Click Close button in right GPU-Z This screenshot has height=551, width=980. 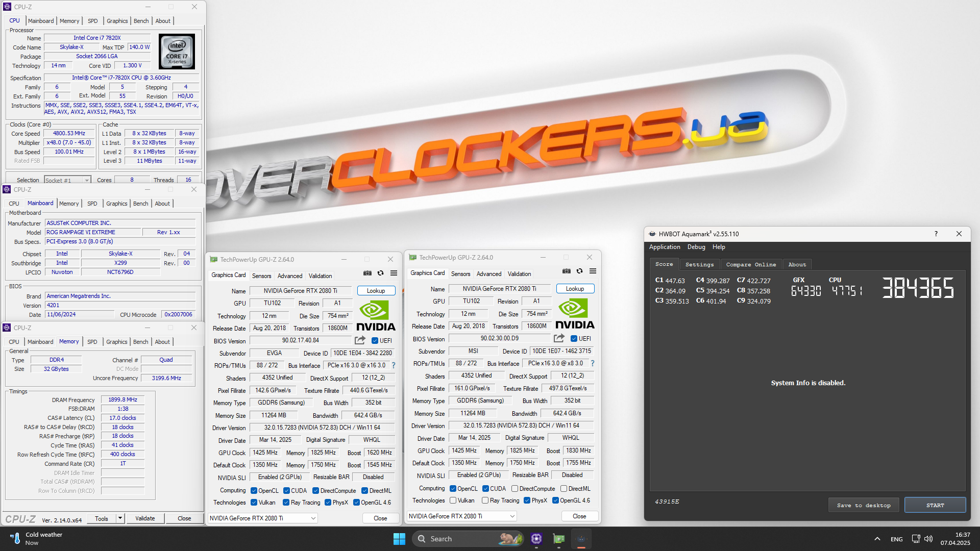click(579, 516)
